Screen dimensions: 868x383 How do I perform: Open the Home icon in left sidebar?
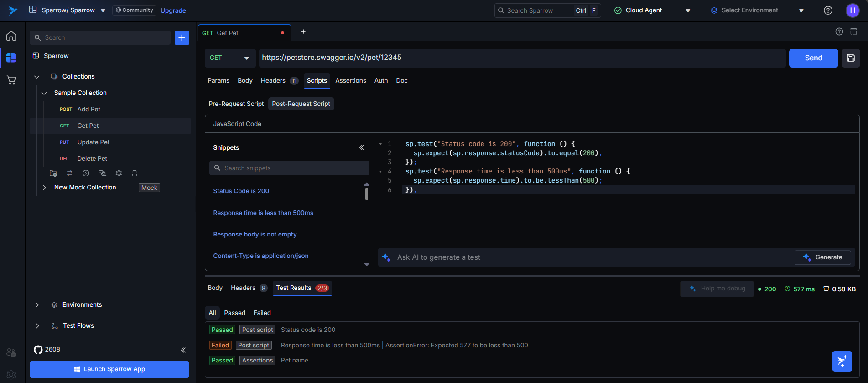(11, 36)
